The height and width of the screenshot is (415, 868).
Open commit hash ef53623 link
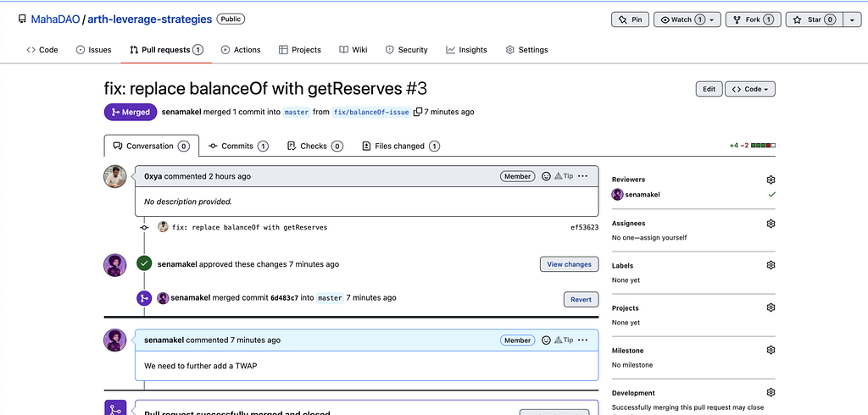[x=584, y=227]
